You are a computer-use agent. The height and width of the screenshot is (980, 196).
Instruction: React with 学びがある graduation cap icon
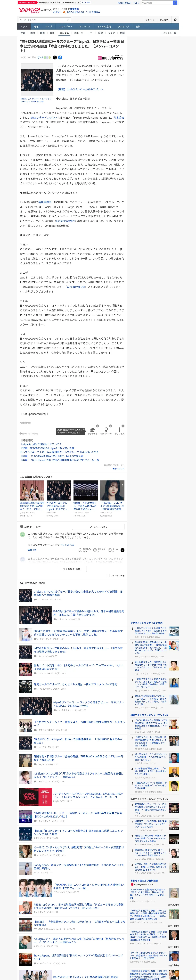(x=92, y=430)
